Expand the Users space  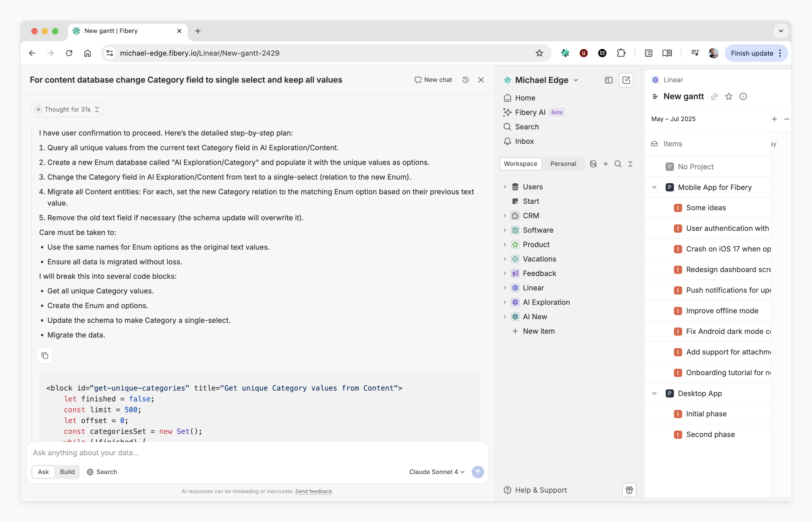tap(505, 187)
